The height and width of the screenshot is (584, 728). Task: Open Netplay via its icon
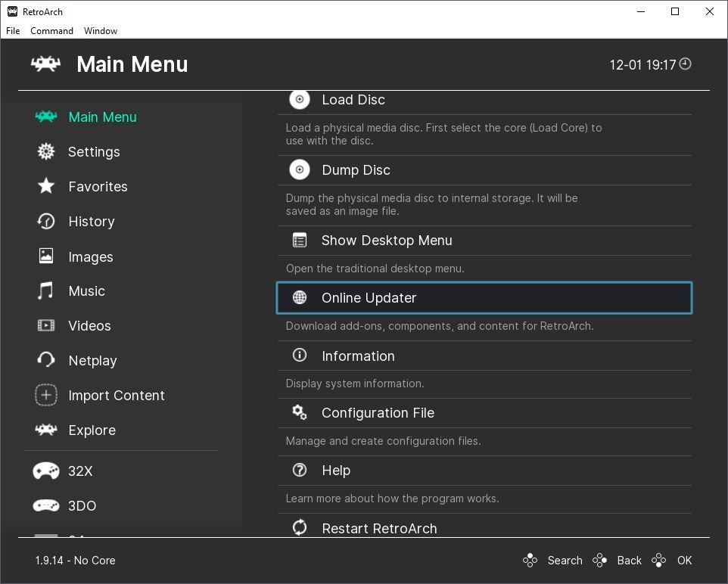coord(45,360)
